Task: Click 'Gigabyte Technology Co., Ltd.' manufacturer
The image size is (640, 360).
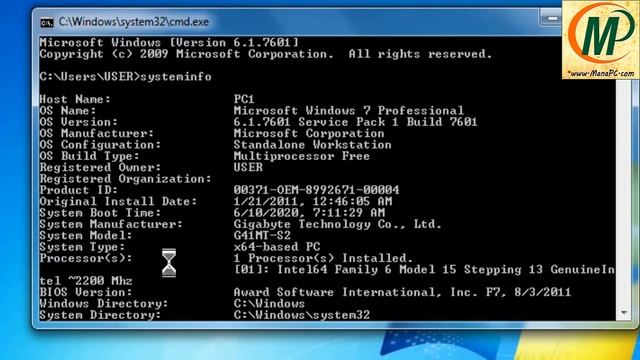Action: (x=338, y=224)
